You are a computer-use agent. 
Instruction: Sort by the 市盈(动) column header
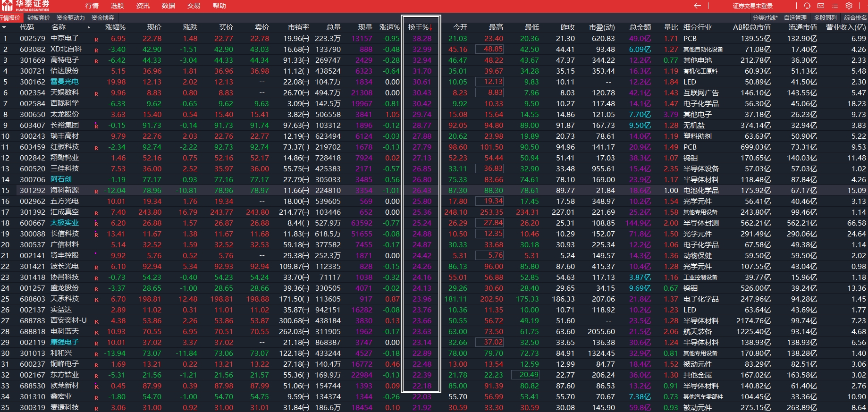(602, 27)
